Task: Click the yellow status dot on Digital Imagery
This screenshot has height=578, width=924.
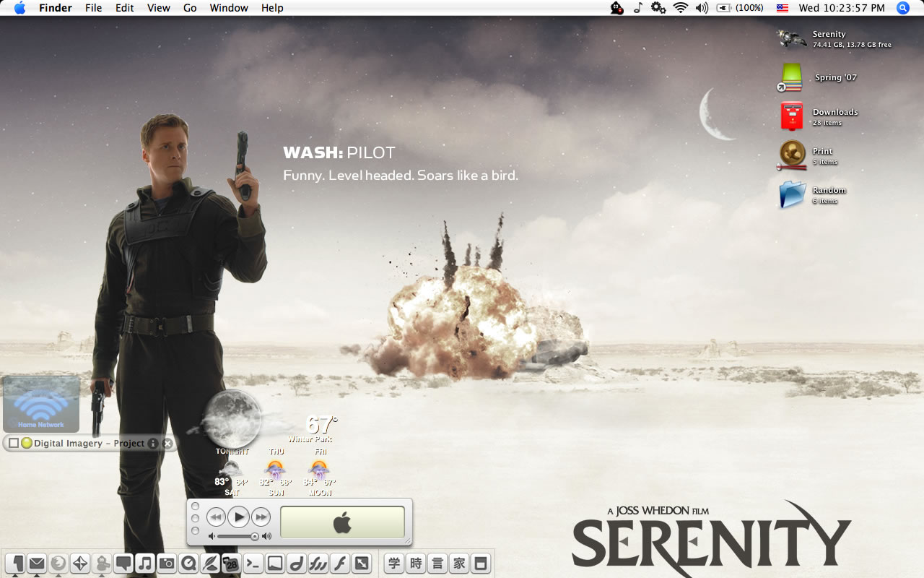Action: pyautogui.click(x=27, y=443)
